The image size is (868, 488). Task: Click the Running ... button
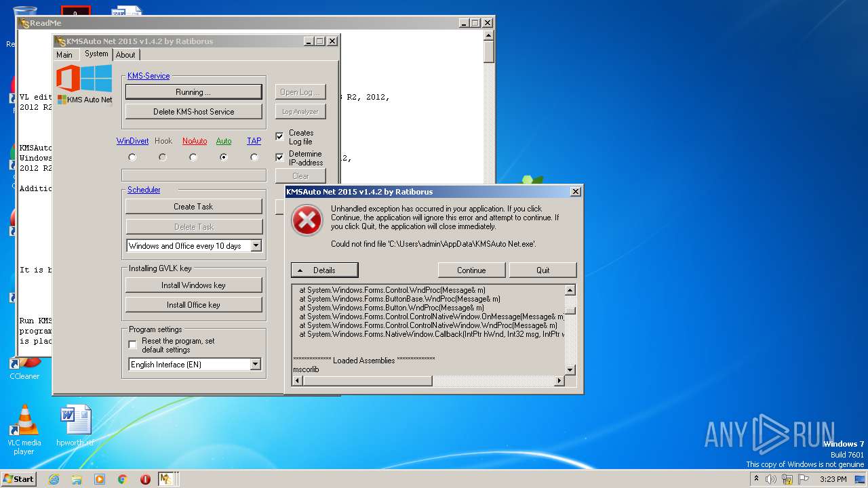(193, 91)
